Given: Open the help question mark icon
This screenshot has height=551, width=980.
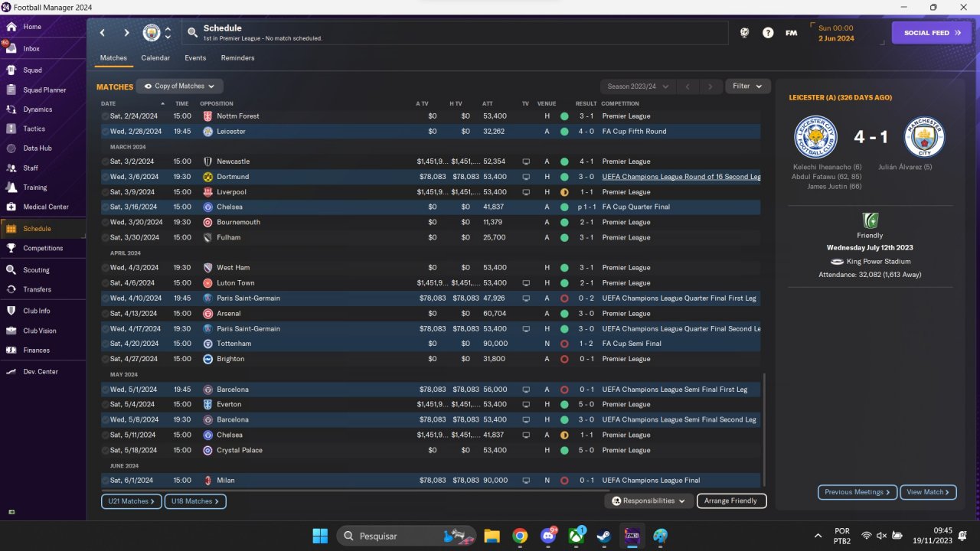Looking at the screenshot, I should [768, 33].
